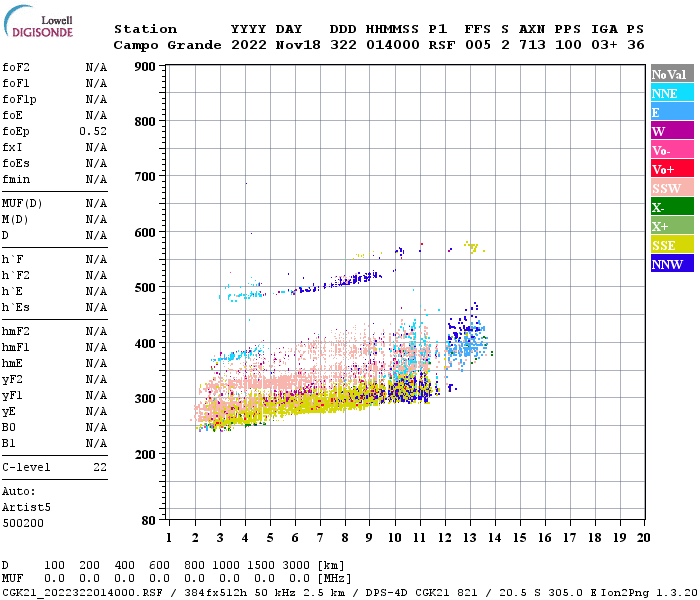The width and height of the screenshot is (700, 600).
Task: Click the blue NNW trace near 500 km
Action: (x=341, y=281)
